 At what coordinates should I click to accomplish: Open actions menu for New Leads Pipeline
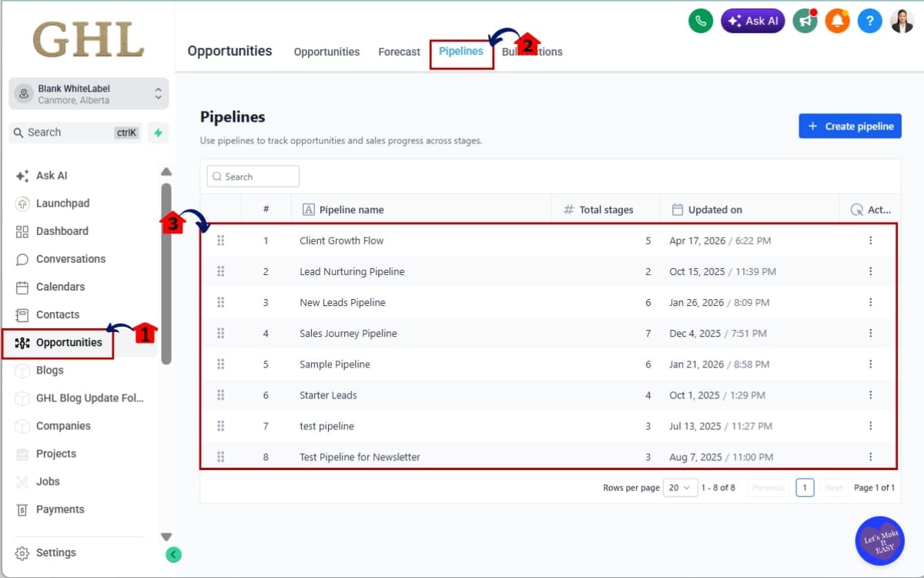[x=870, y=302]
